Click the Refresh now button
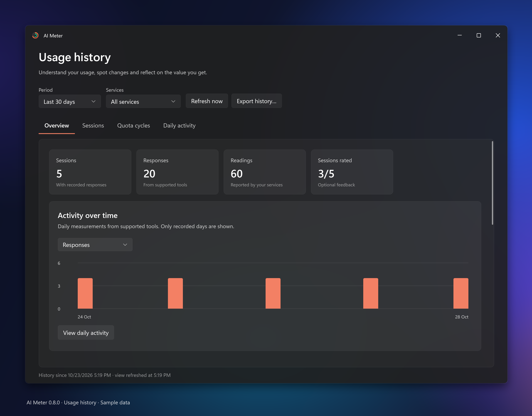The image size is (532, 416). tap(207, 101)
